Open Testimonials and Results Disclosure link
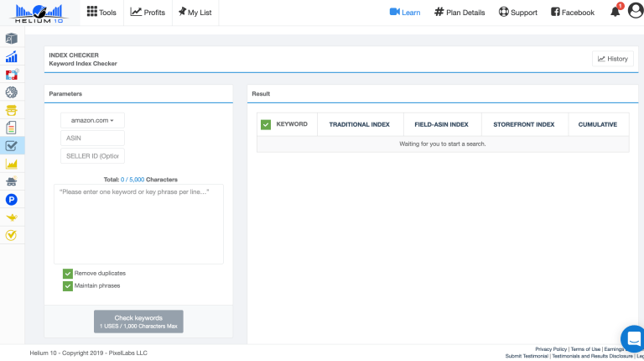The width and height of the screenshot is (644, 361). pyautogui.click(x=592, y=356)
